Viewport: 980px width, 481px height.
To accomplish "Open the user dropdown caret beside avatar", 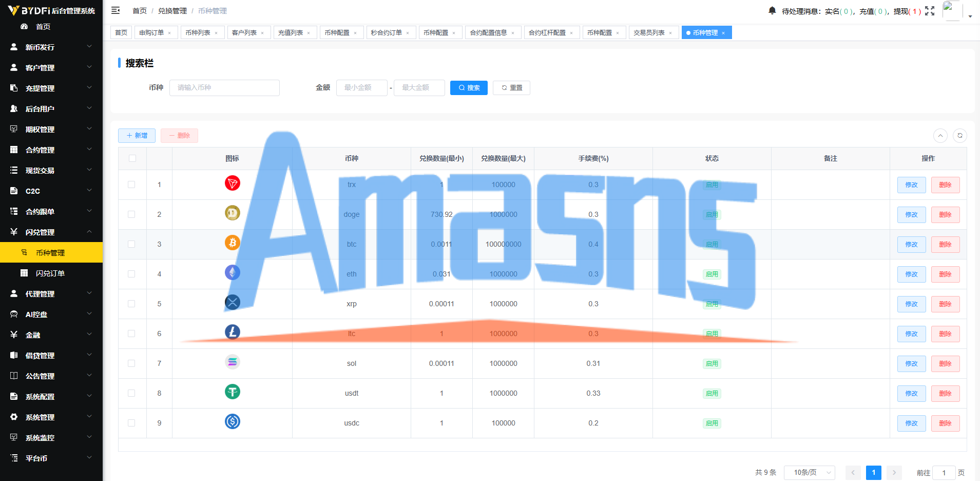I will [970, 16].
